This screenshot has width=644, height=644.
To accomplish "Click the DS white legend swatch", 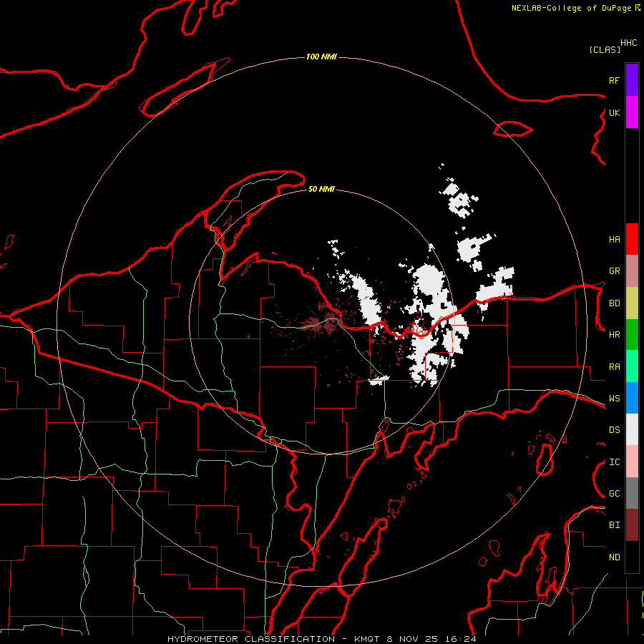I will click(x=632, y=429).
